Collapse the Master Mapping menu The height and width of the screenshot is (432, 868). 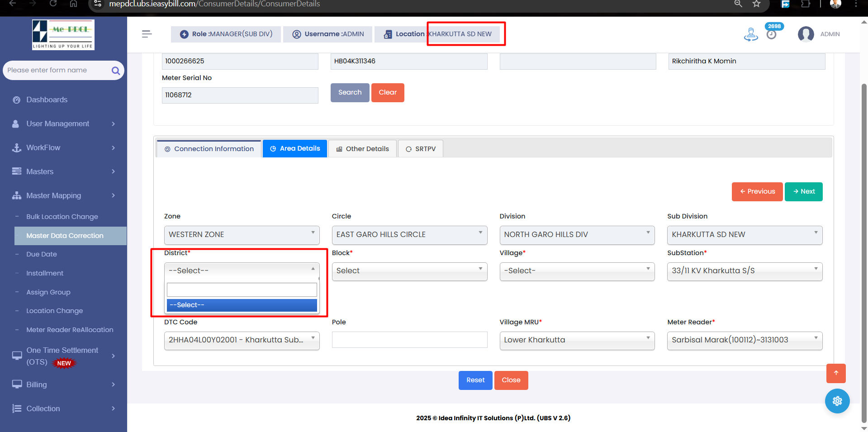(63, 195)
